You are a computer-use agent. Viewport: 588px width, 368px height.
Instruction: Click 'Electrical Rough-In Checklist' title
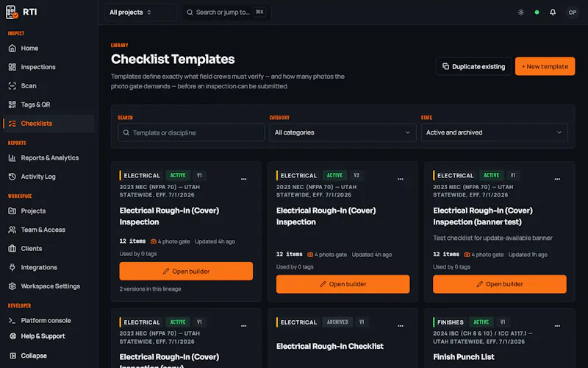tap(330, 346)
